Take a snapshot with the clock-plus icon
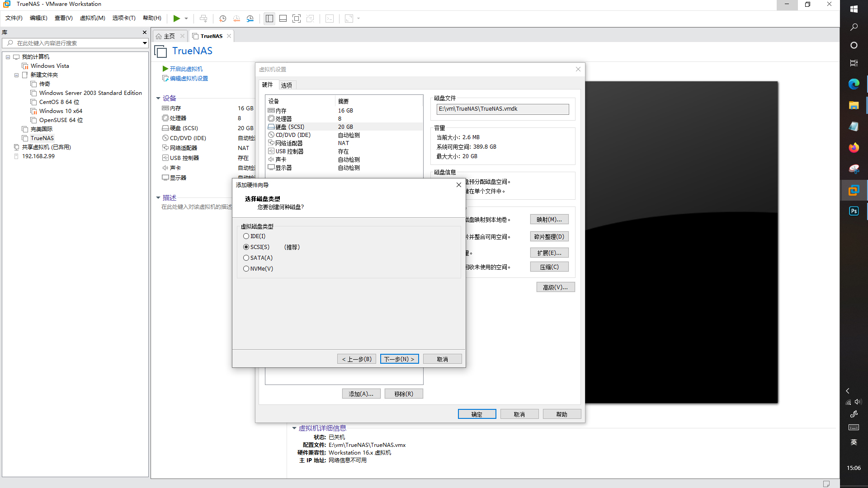Image resolution: width=868 pixels, height=488 pixels. pyautogui.click(x=223, y=19)
